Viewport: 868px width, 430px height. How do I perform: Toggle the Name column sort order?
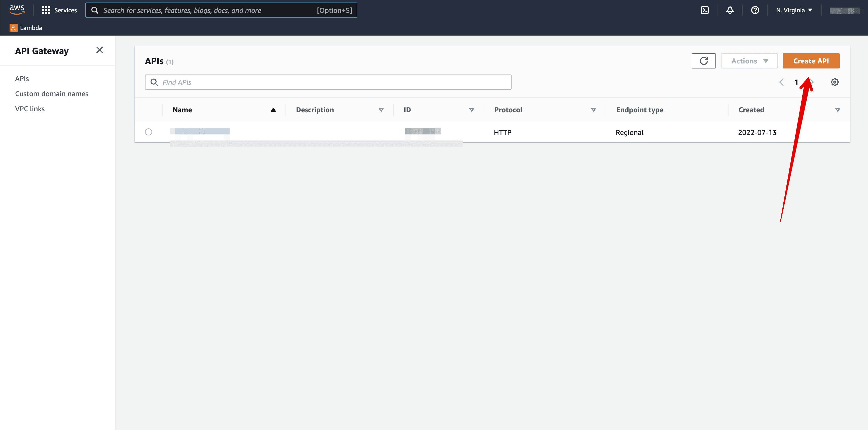(x=273, y=110)
